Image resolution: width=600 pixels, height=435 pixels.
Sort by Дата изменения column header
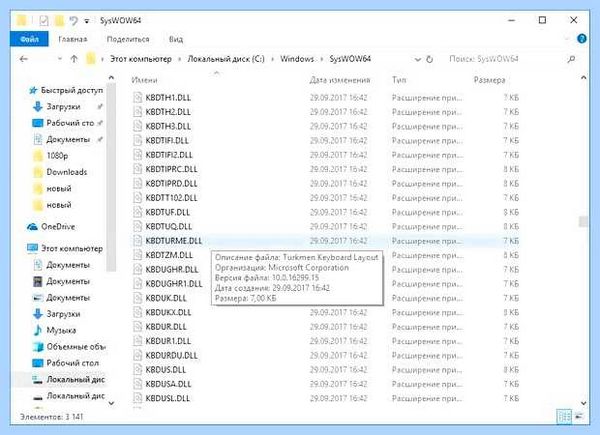(x=340, y=80)
